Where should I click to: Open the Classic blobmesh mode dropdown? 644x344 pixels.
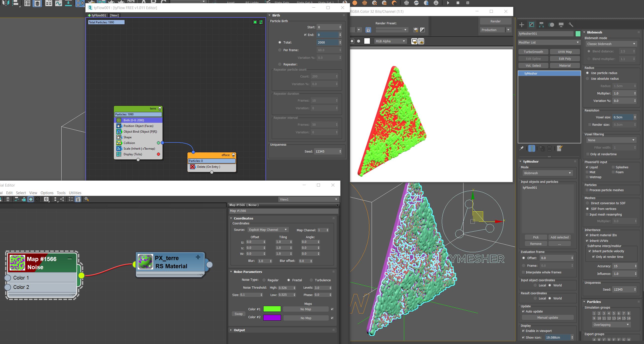point(611,44)
